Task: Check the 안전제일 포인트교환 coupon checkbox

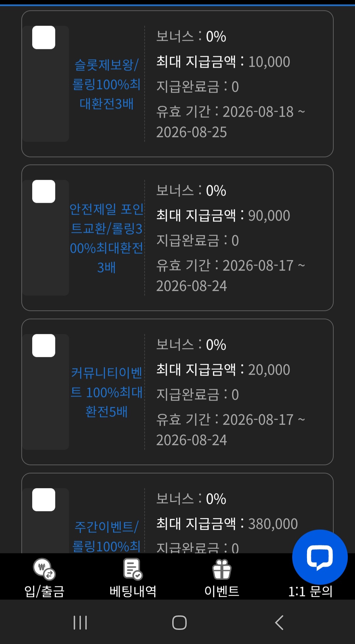Action: point(44,191)
